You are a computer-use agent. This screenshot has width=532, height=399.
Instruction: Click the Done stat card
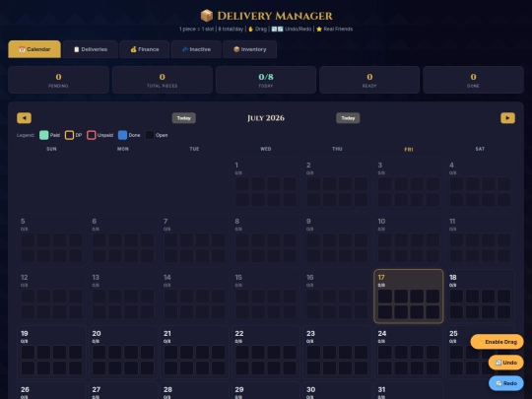473,80
